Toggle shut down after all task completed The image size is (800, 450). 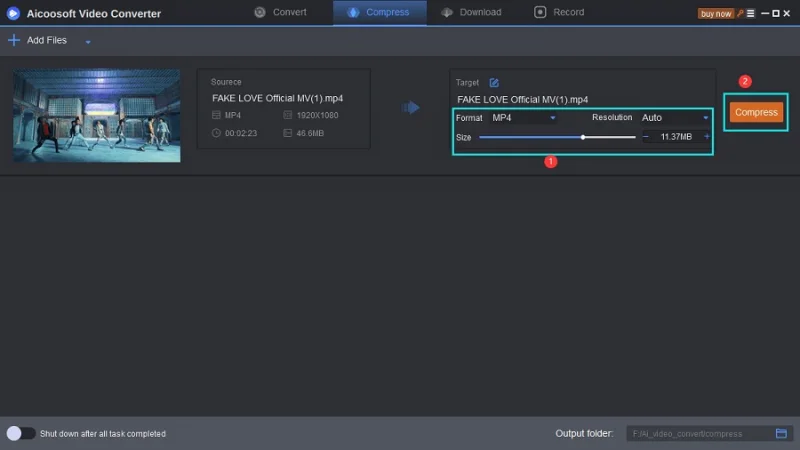coord(20,433)
